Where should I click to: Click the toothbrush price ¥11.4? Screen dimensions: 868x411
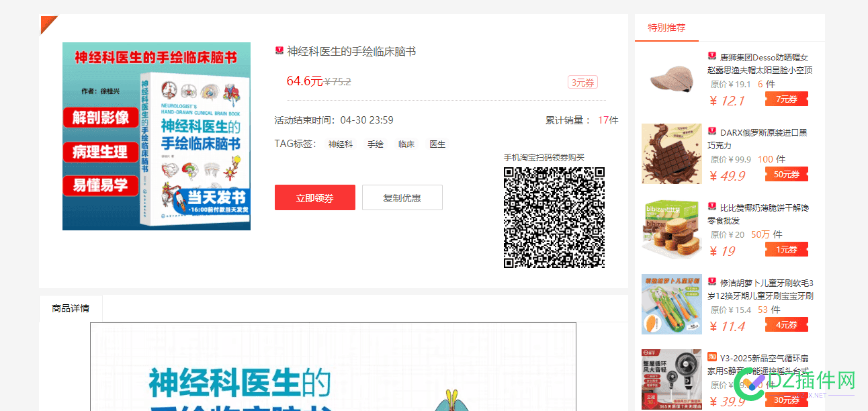coord(727,326)
